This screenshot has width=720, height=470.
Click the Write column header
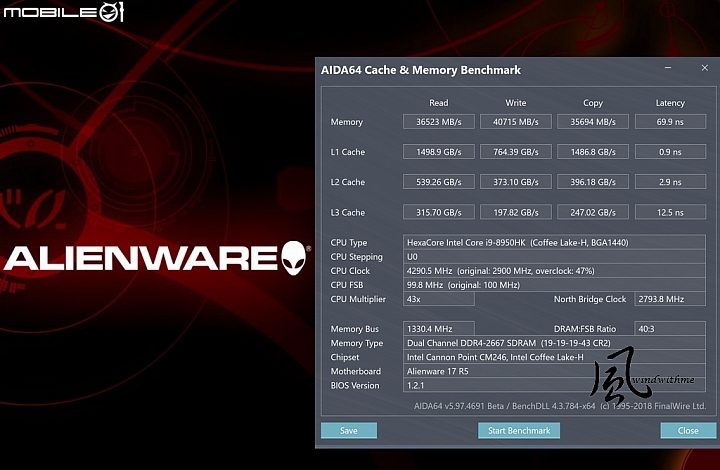click(516, 103)
